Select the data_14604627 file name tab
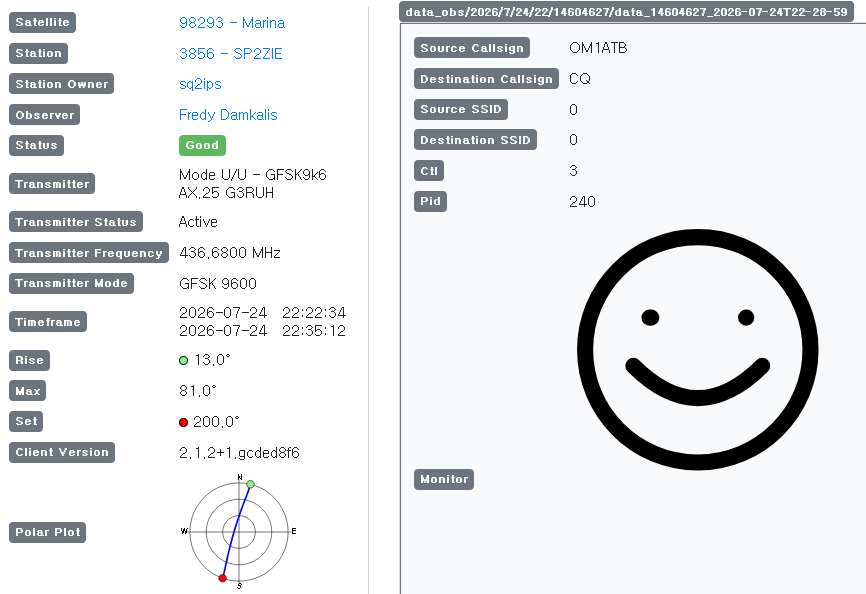 tap(626, 12)
